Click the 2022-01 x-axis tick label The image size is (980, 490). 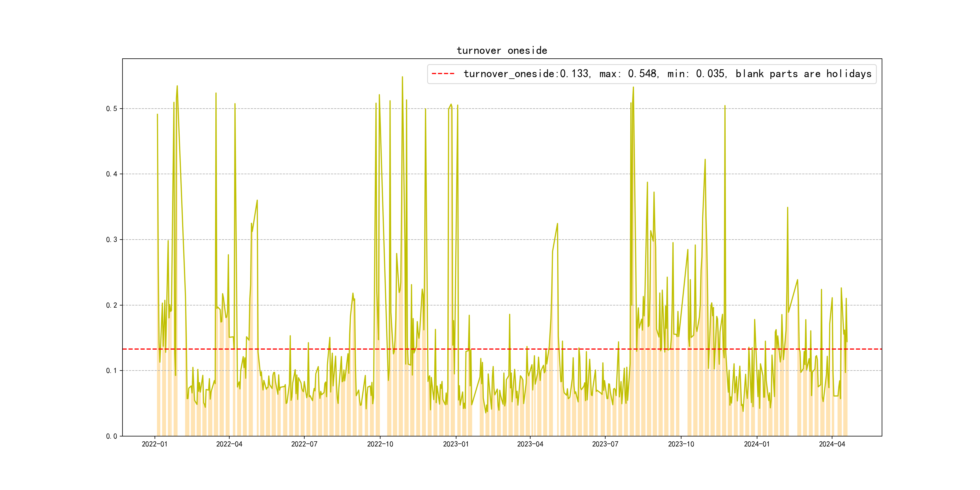155,444
